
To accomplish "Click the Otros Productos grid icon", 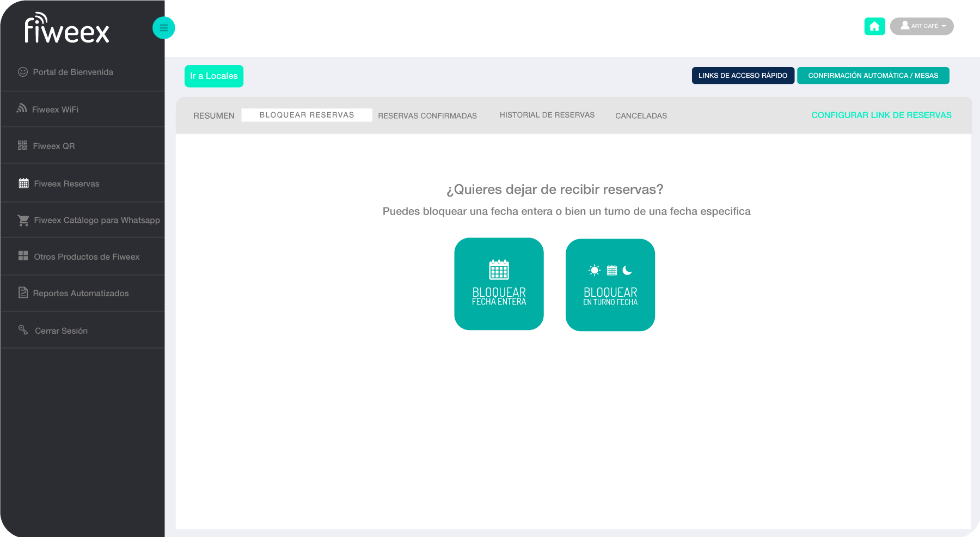I will [23, 256].
